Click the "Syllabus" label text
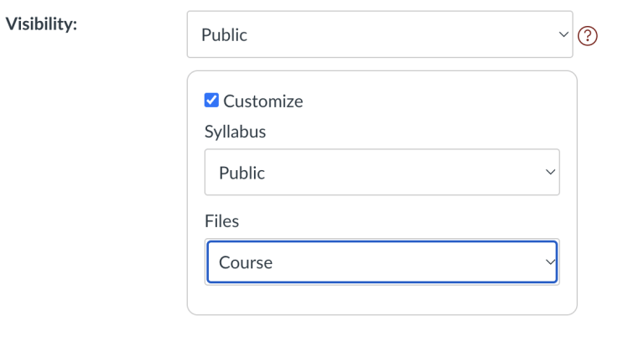The width and height of the screenshot is (644, 337). (x=236, y=132)
